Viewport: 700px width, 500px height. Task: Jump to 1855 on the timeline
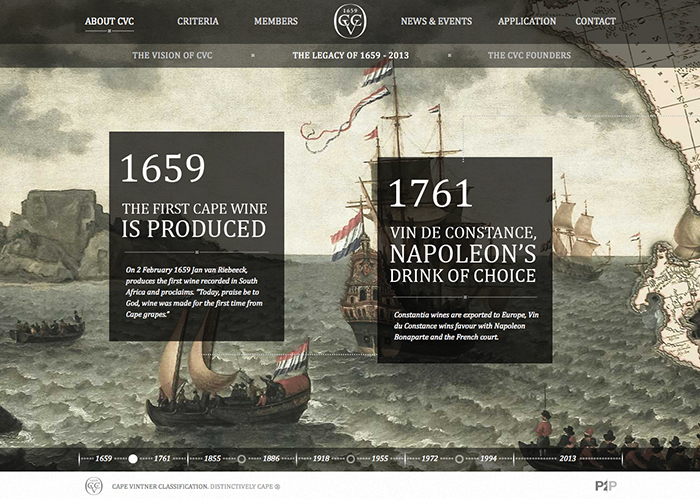tap(212, 458)
